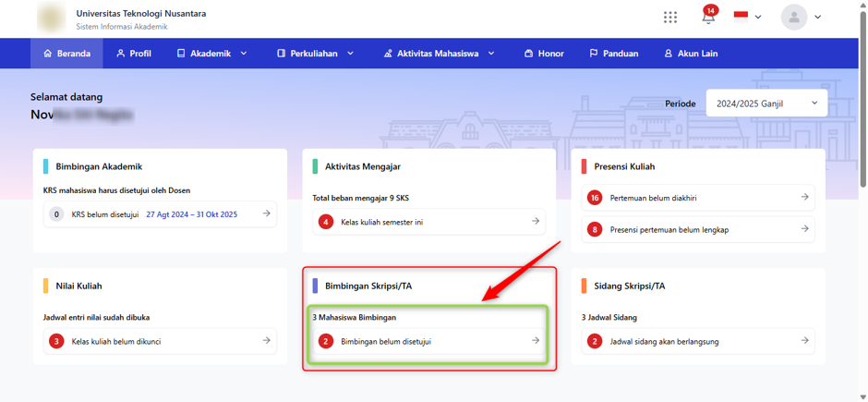Click arrow beside Kelas kuliah semester ini

536,222
